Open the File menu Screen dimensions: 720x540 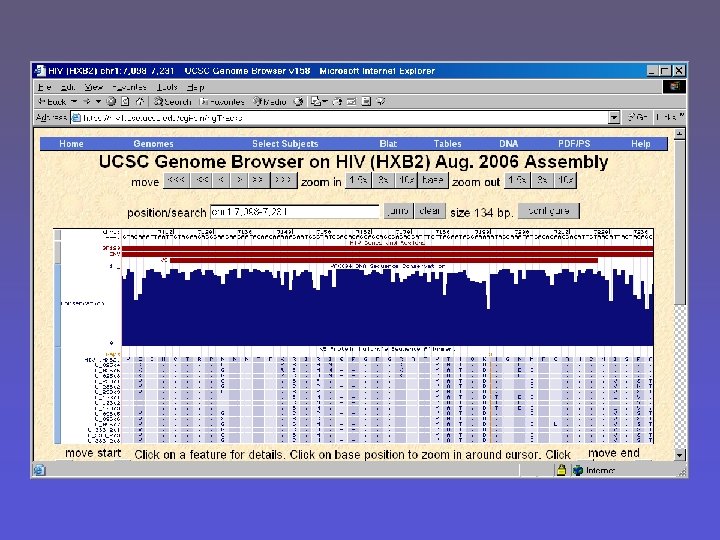45,87
